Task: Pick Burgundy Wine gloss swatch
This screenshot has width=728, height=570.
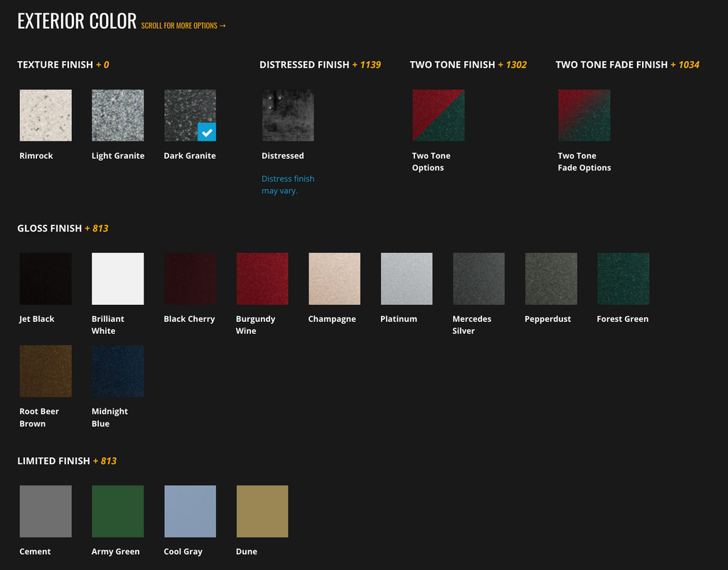Action: (x=262, y=279)
